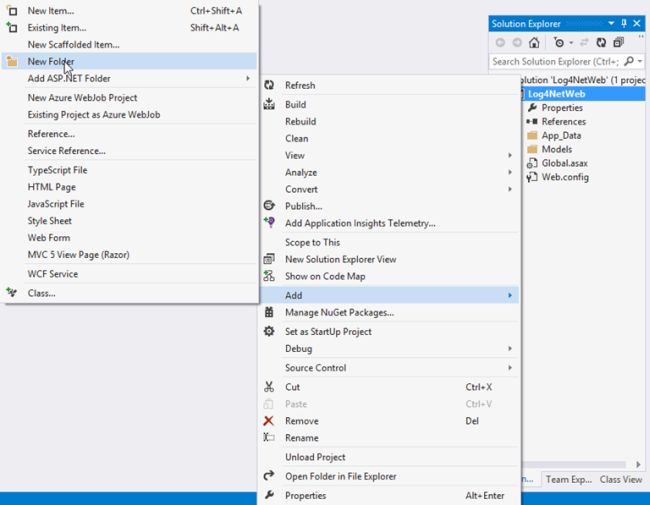Select the Web.config file
The height and width of the screenshot is (505, 650).
click(x=565, y=177)
